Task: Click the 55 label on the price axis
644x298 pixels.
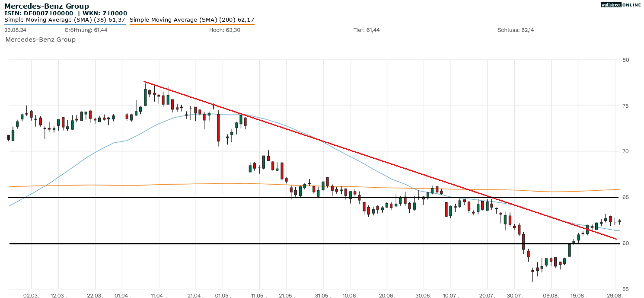Action: 624,289
